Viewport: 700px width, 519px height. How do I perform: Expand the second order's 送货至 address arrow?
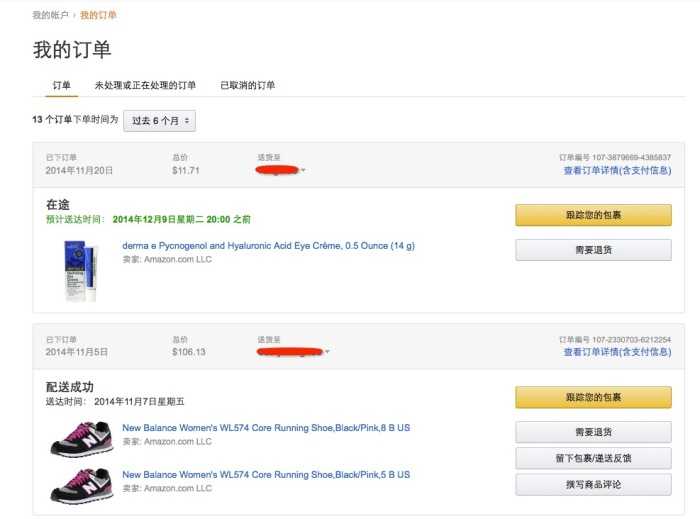click(x=327, y=352)
